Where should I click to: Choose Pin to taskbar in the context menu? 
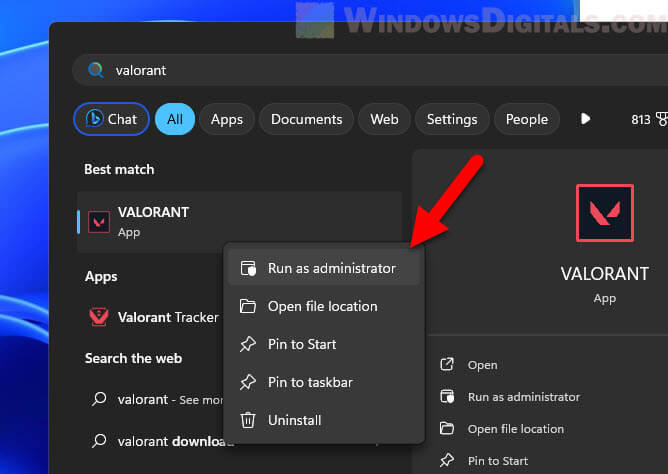coord(324,382)
